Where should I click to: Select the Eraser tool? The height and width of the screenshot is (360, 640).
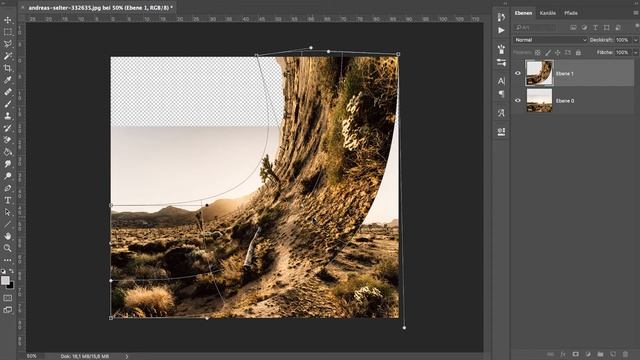coord(8,140)
